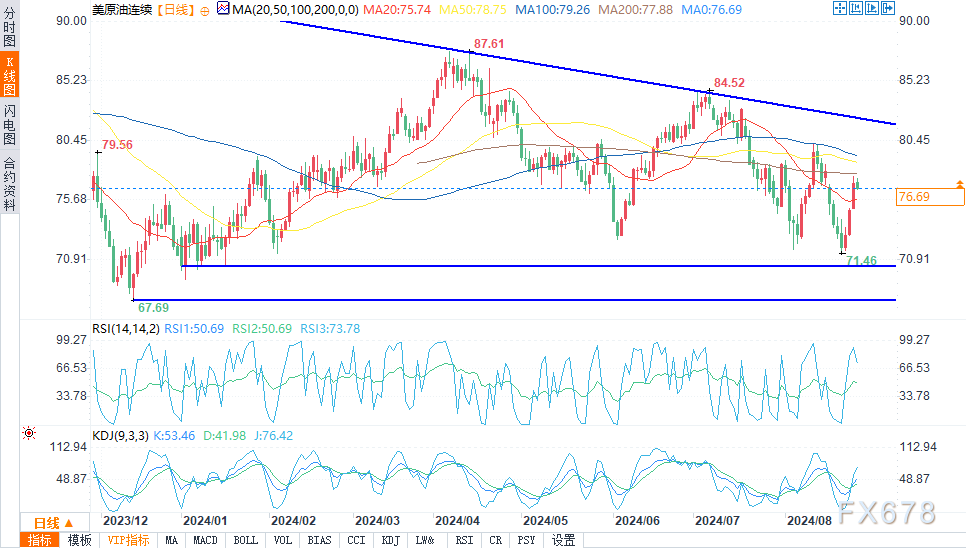Click the MA20:75.74 value
Viewport: 966px width, 548px height.
397,10
